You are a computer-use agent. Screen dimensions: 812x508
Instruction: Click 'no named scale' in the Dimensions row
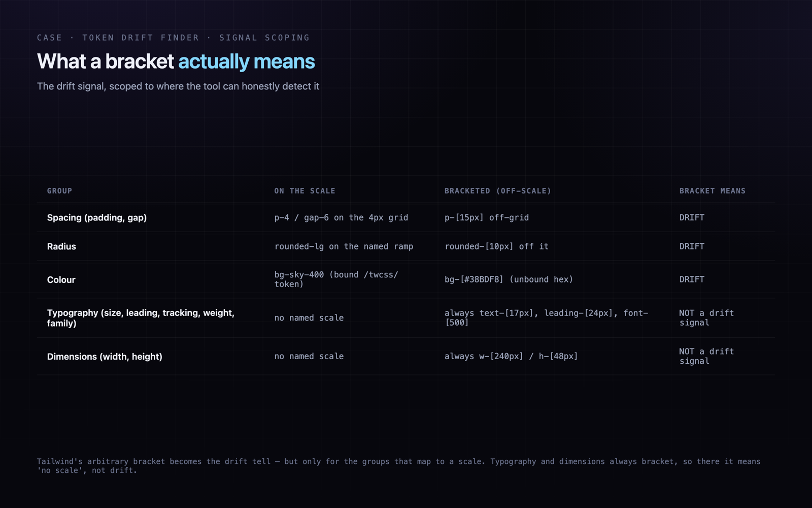tap(309, 357)
